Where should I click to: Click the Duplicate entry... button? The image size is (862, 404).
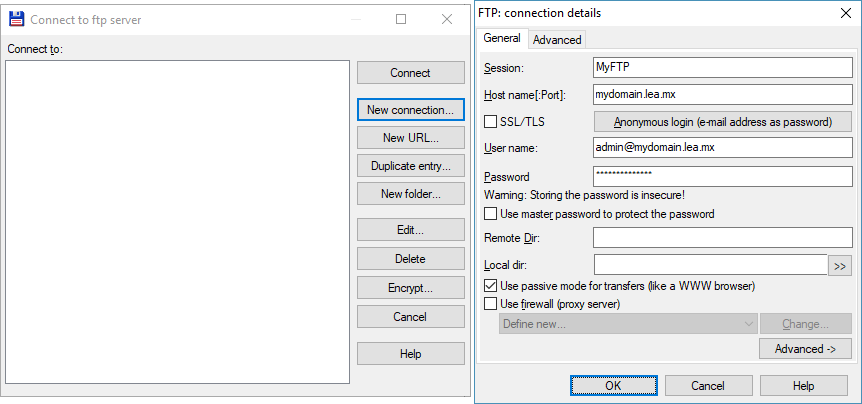click(x=411, y=165)
